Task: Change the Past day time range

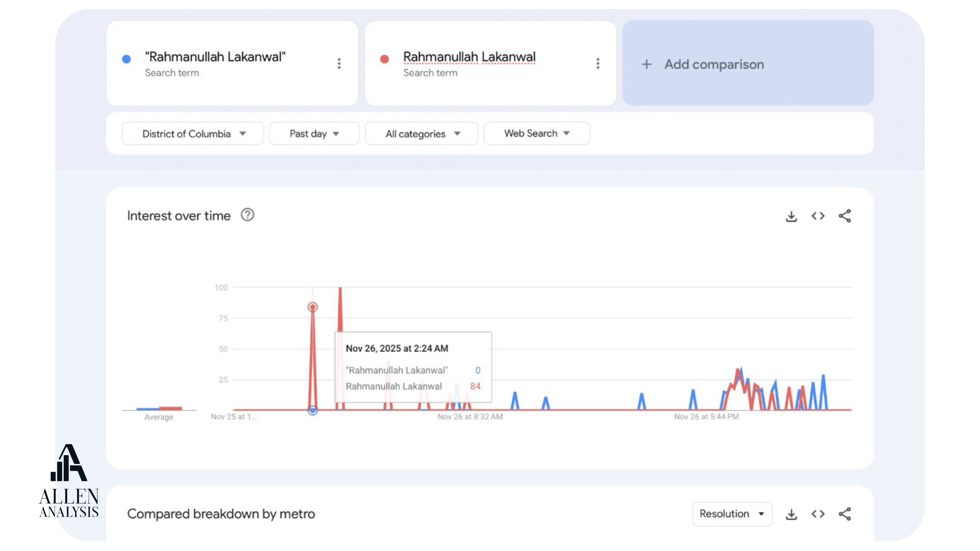Action: pos(314,134)
